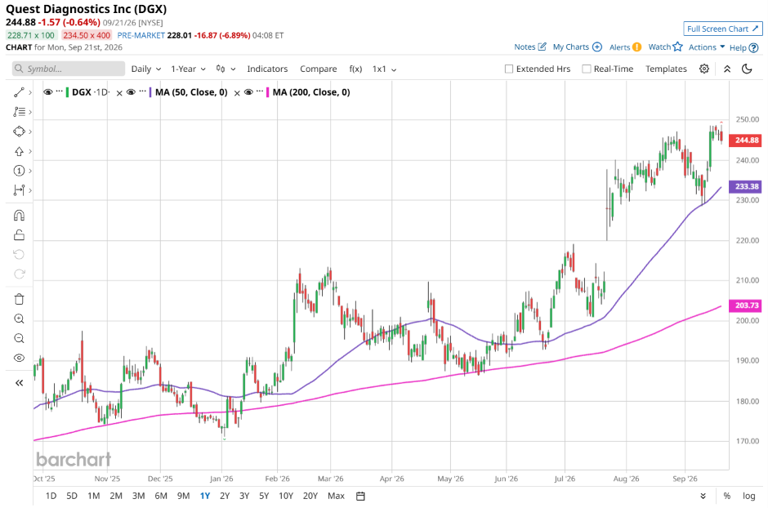Choose the shapes drawing tool
This screenshot has height=508, width=768.
pos(19,131)
